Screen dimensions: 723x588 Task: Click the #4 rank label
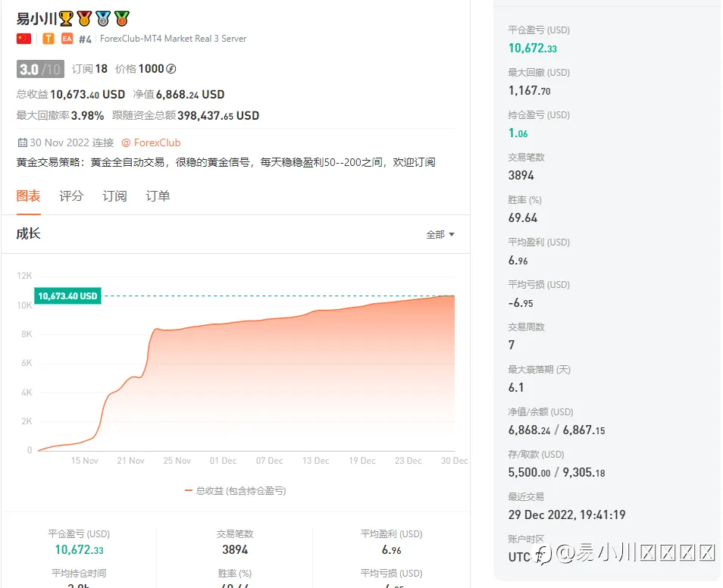[x=86, y=39]
